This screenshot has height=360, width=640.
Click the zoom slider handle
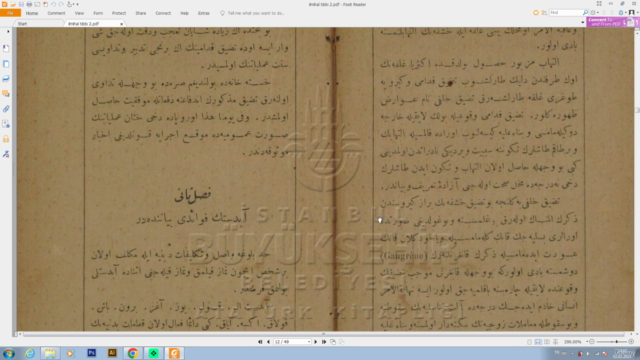[x=617, y=342]
